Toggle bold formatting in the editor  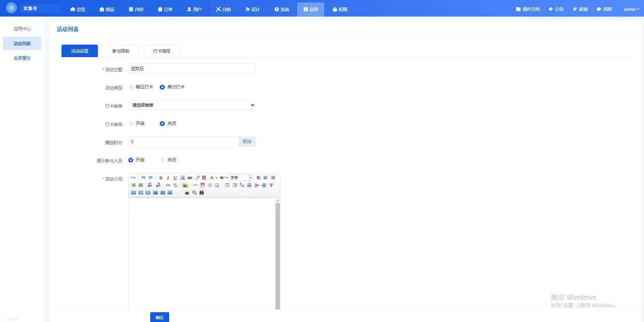[161, 178]
